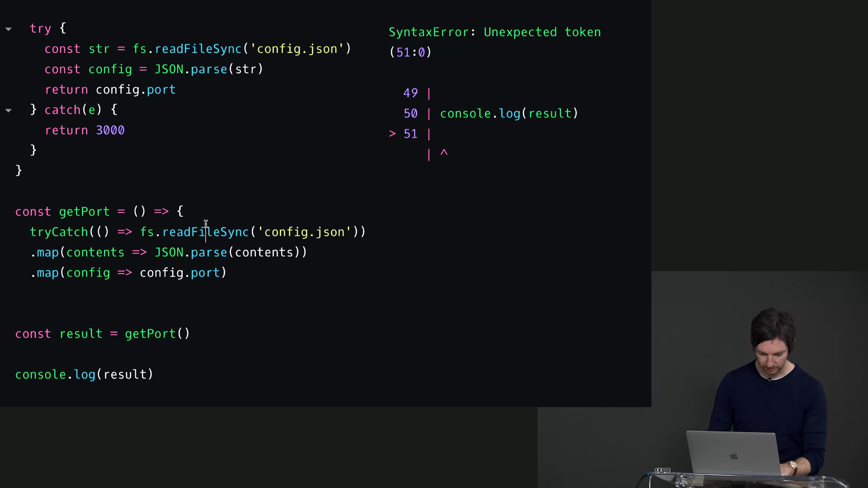
Task: Click the output line 50 console.log(result)
Action: 491,113
